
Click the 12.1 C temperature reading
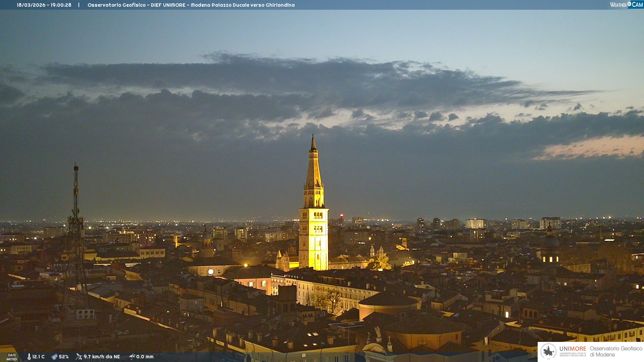pos(39,357)
